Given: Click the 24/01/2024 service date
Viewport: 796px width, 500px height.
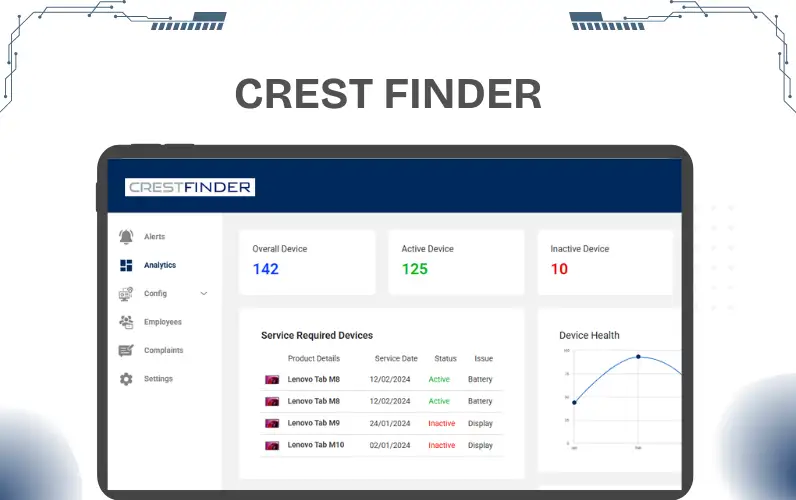Looking at the screenshot, I should (390, 423).
